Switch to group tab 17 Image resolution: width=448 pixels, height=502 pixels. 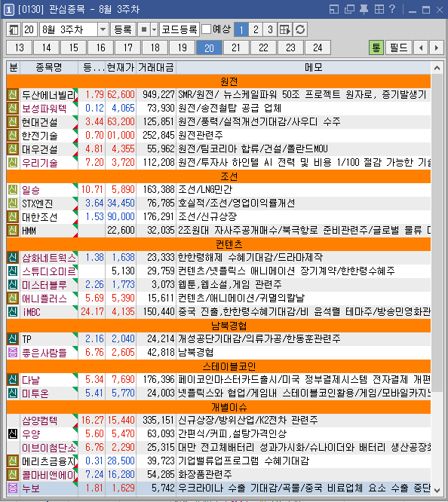point(128,47)
